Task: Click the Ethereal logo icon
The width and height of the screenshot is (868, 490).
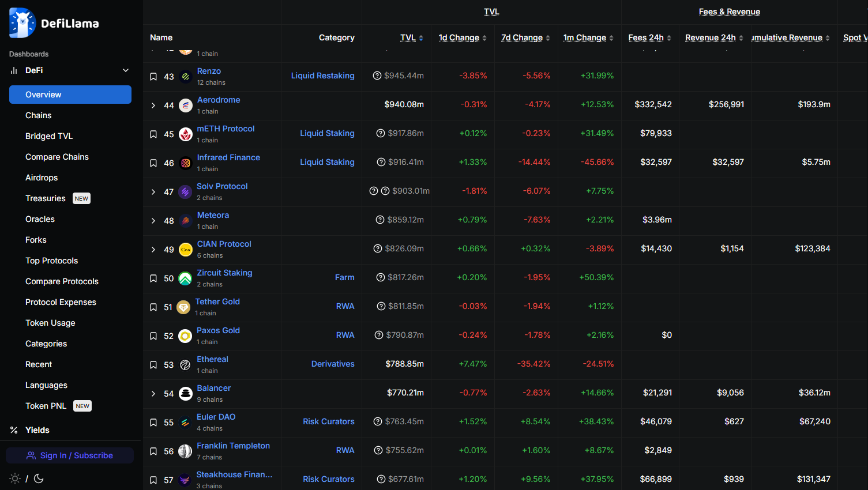Action: click(185, 365)
